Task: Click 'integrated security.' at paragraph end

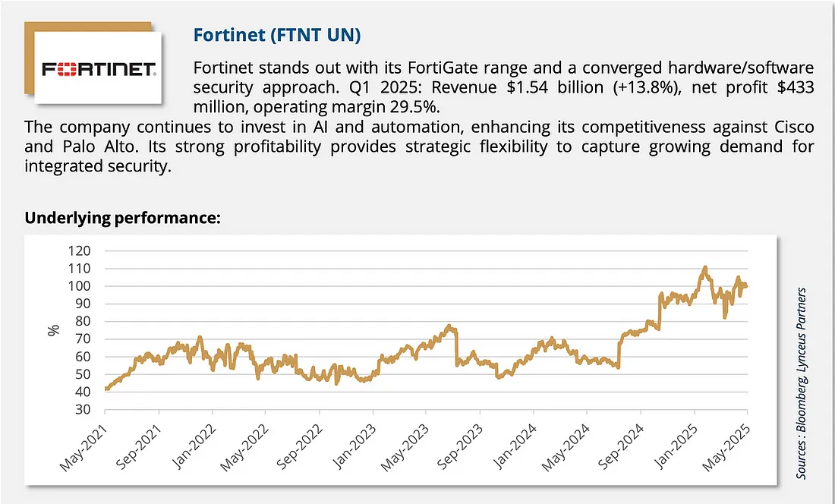Action: click(x=98, y=165)
